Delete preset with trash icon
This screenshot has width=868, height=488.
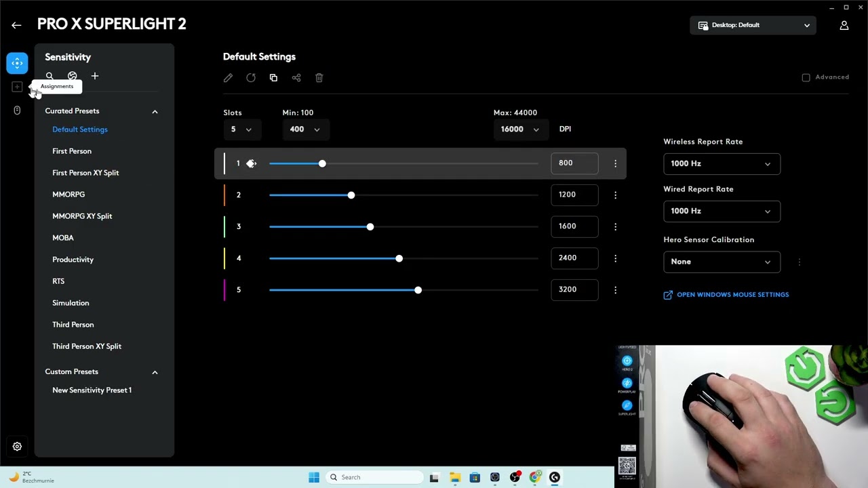click(x=319, y=78)
